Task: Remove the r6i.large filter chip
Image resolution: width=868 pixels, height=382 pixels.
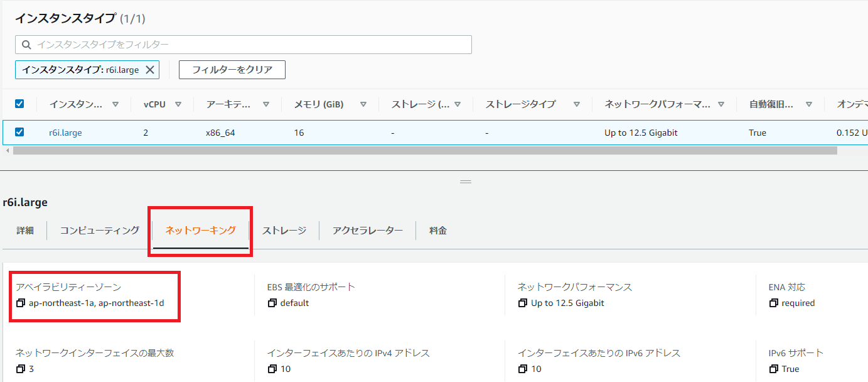Action: [x=150, y=70]
